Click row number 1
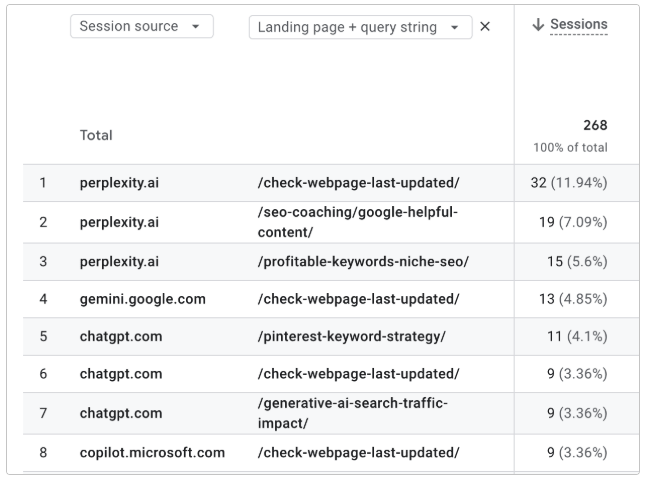645x478 pixels. [43, 183]
